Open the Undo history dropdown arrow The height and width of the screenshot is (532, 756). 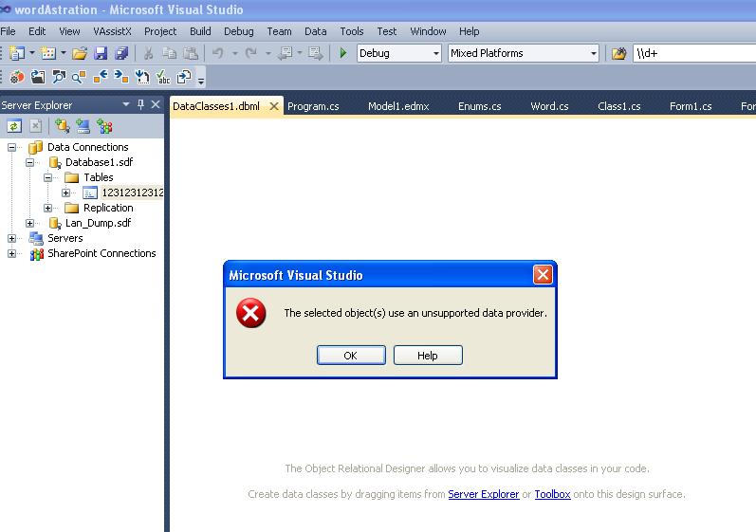point(235,53)
